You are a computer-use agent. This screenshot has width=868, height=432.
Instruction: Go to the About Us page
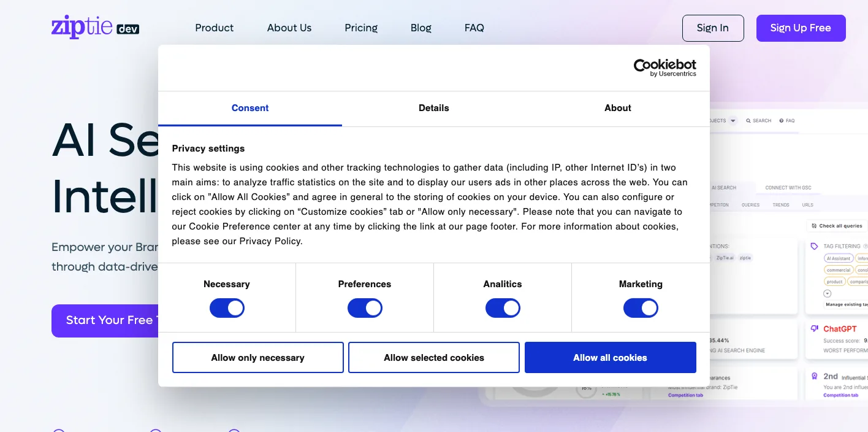[289, 28]
